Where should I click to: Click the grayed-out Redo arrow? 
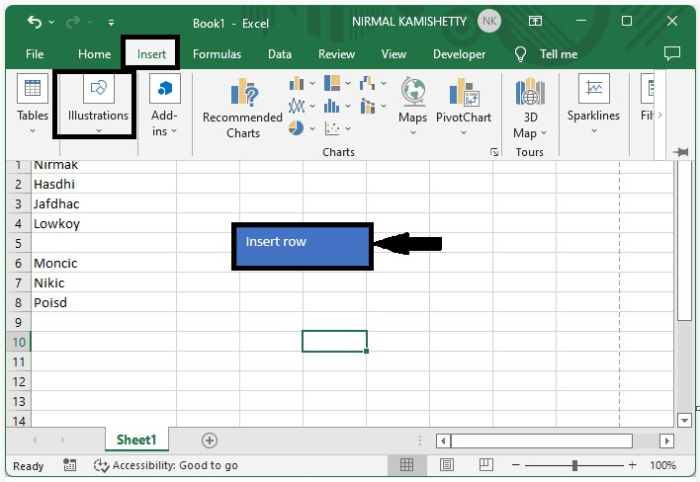[73, 21]
